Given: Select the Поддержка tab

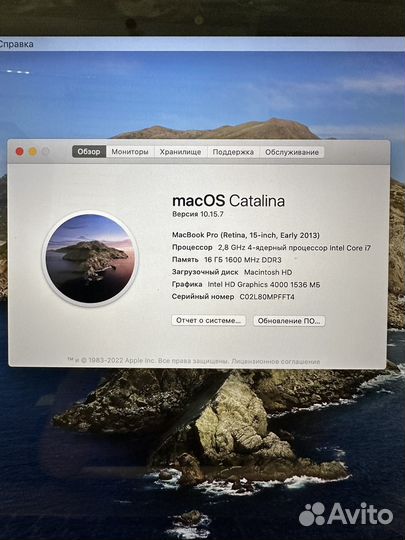Looking at the screenshot, I should click(x=233, y=152).
